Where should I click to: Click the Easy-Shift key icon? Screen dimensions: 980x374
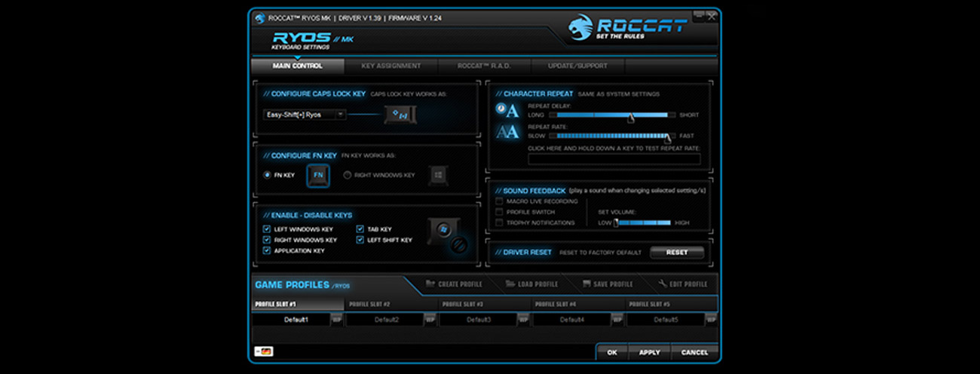(x=400, y=115)
